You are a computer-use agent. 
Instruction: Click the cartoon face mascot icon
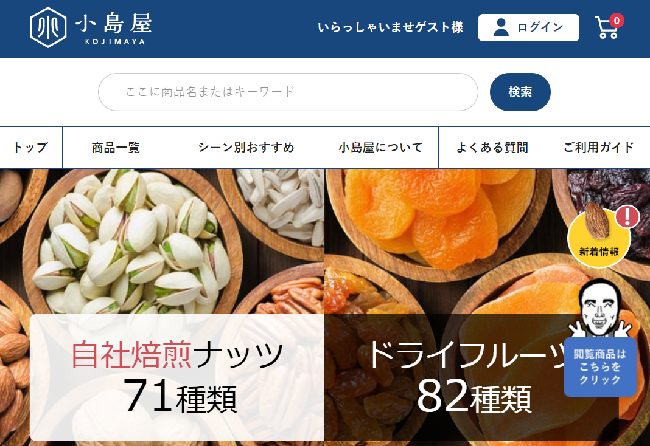[600, 308]
